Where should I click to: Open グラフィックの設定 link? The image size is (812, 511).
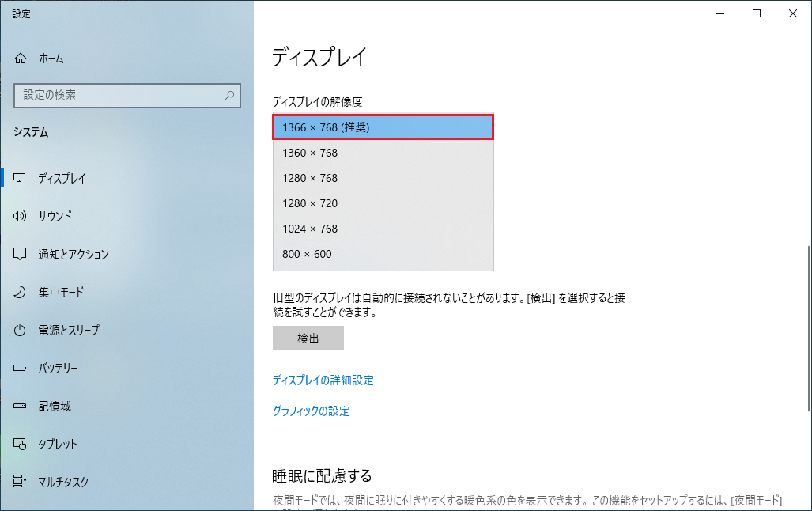(x=311, y=411)
